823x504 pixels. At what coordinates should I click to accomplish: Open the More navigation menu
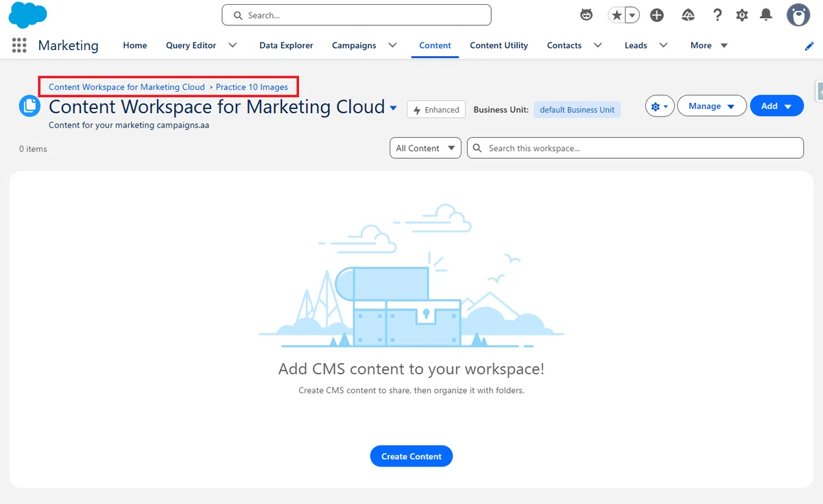pyautogui.click(x=709, y=45)
